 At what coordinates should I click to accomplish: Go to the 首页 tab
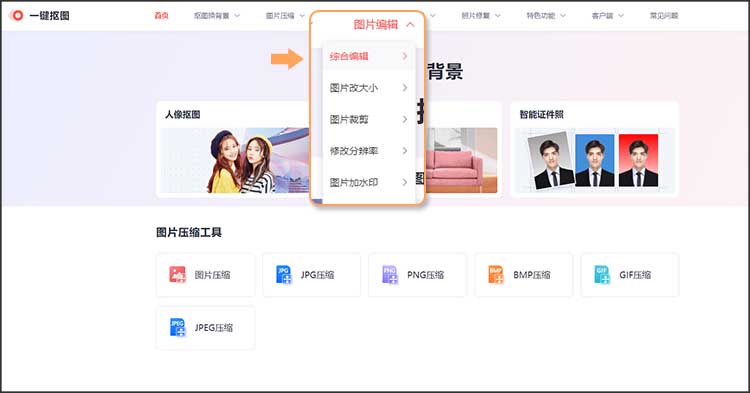pos(161,16)
